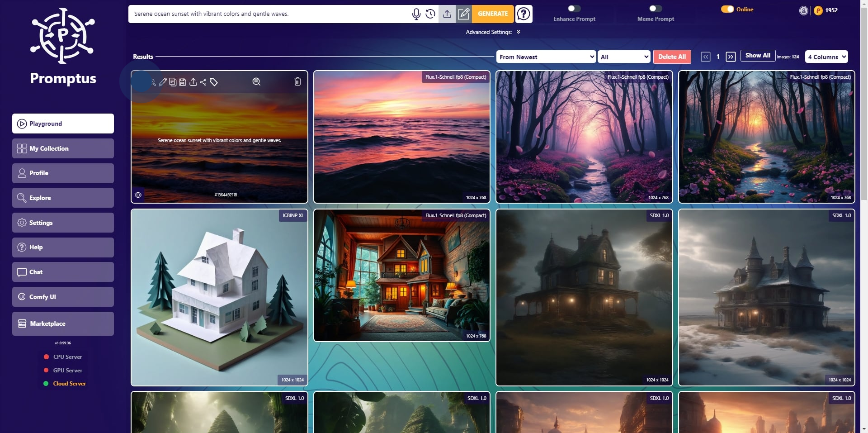Click the pencil edit icon on sunset card
Screen dimensions: 868x433
163,82
